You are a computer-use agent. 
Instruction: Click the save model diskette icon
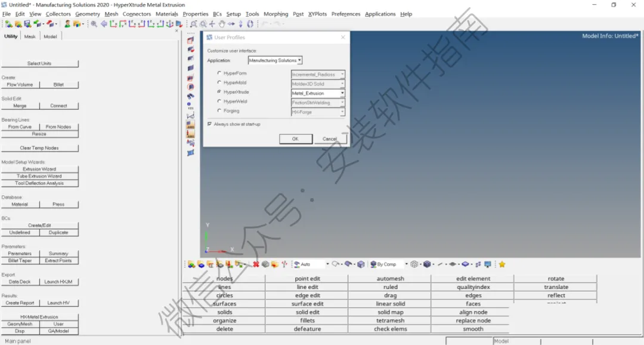click(x=27, y=24)
